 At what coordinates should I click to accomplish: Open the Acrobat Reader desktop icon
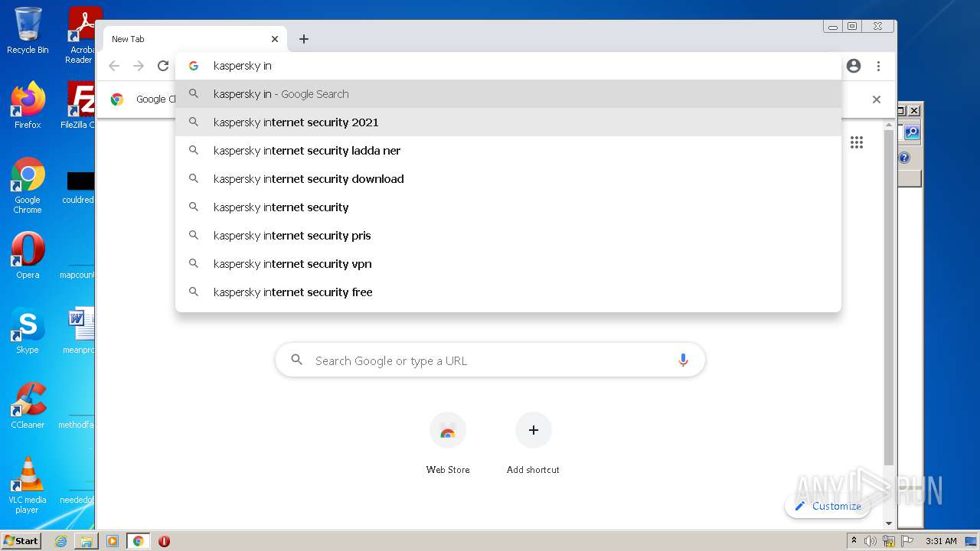tap(82, 34)
